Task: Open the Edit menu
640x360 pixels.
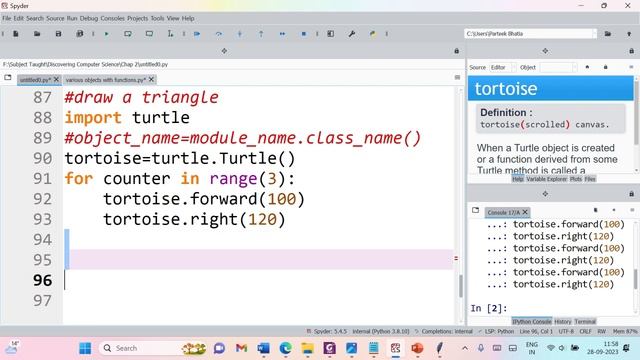Action: click(x=18, y=18)
